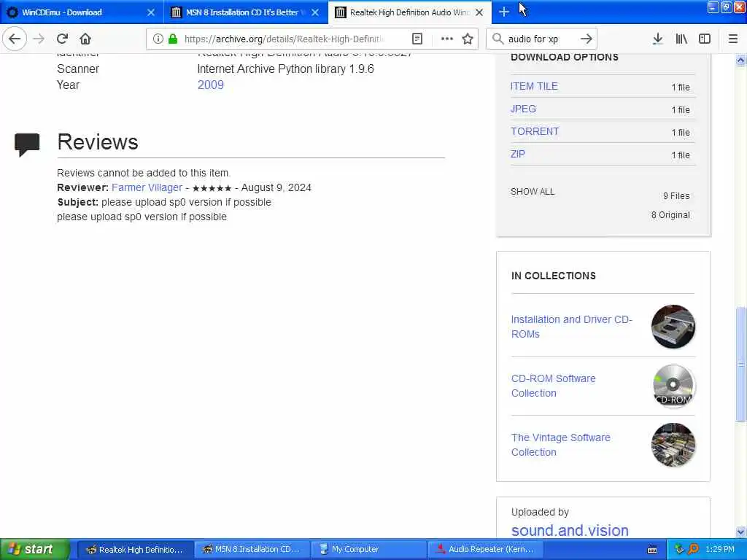Click the vertical scrollbar thumb
Viewport: 747px width, 560px height.
pyautogui.click(x=740, y=365)
